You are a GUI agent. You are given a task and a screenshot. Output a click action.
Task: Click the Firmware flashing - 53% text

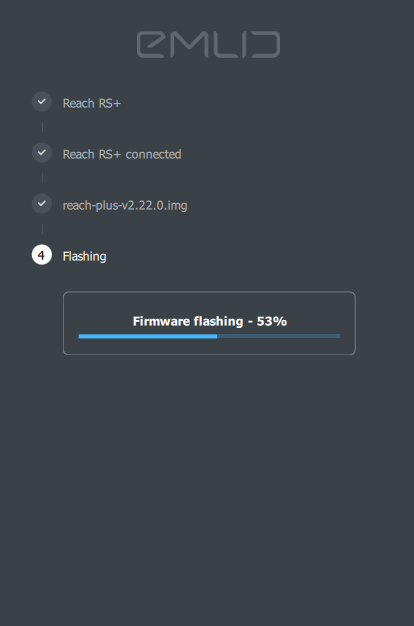coord(210,321)
